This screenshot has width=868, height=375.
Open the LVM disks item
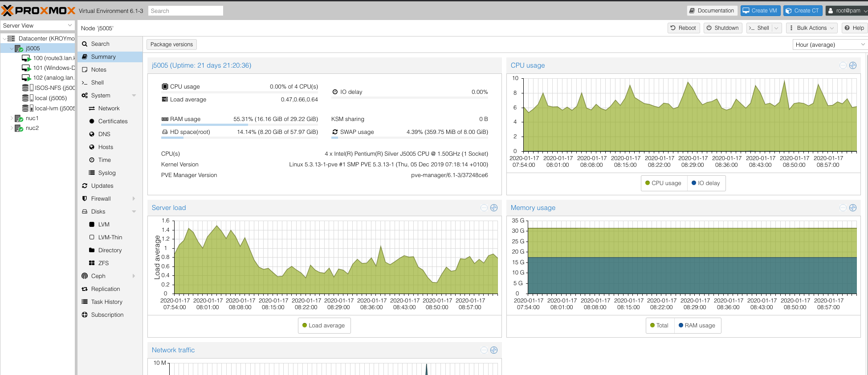pyautogui.click(x=110, y=225)
